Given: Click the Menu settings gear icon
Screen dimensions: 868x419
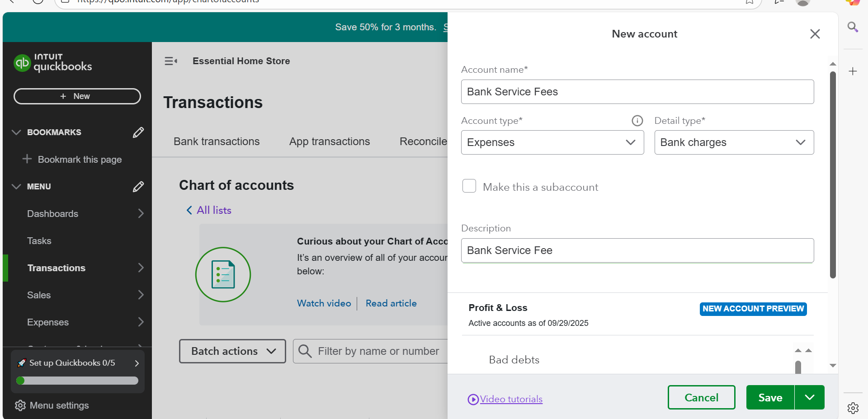Looking at the screenshot, I should (x=20, y=405).
